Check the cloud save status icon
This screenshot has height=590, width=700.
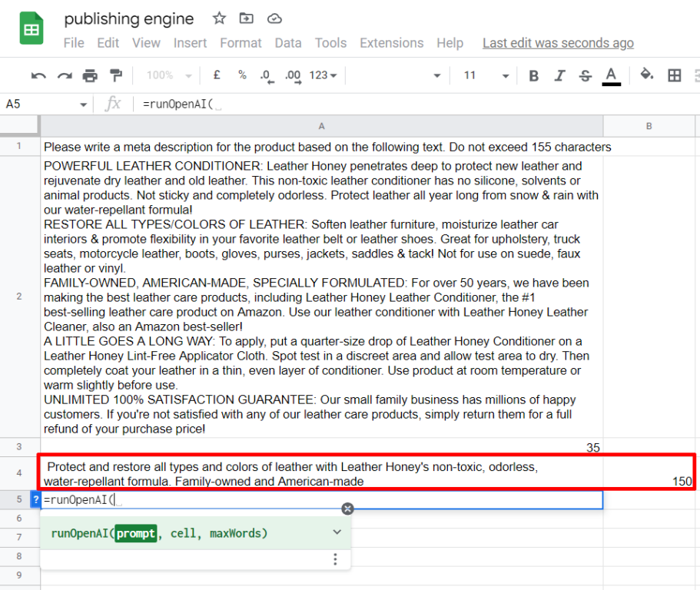(x=274, y=18)
